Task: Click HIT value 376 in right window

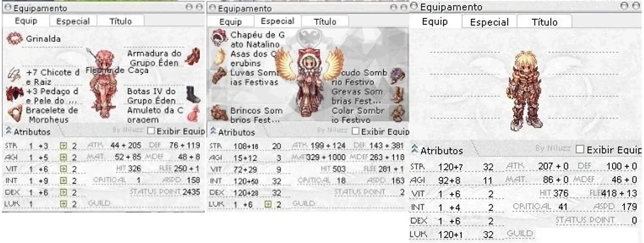Action: [561, 193]
